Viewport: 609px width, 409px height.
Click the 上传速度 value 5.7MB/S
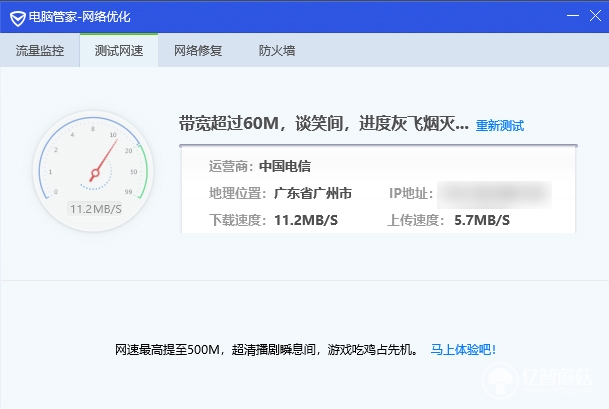pyautogui.click(x=482, y=220)
